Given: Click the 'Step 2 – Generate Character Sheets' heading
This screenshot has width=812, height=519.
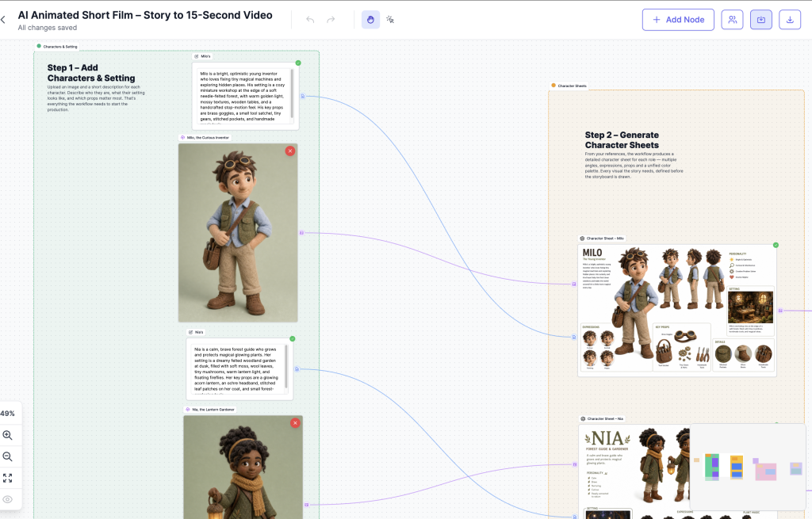Looking at the screenshot, I should (x=622, y=139).
